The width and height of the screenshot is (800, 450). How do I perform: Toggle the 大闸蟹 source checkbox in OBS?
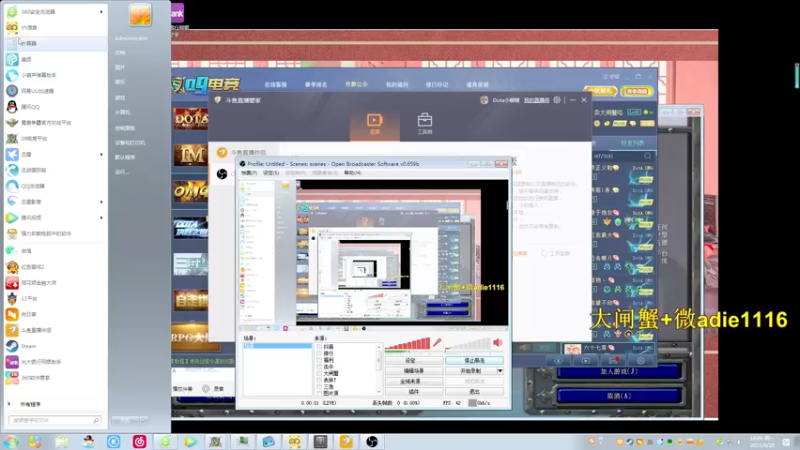(319, 373)
